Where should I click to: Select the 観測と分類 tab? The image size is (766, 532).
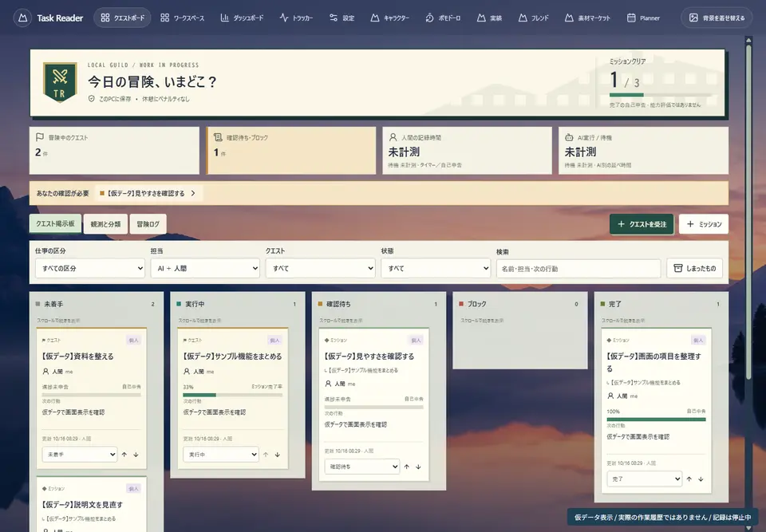pyautogui.click(x=105, y=224)
